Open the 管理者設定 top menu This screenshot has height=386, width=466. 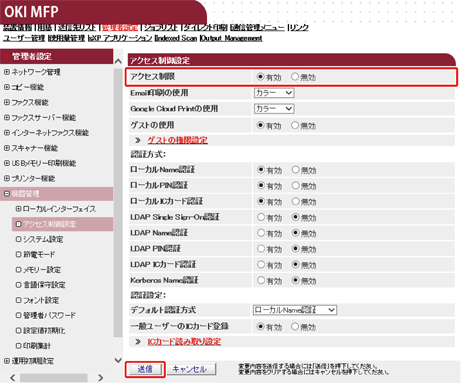pos(120,27)
